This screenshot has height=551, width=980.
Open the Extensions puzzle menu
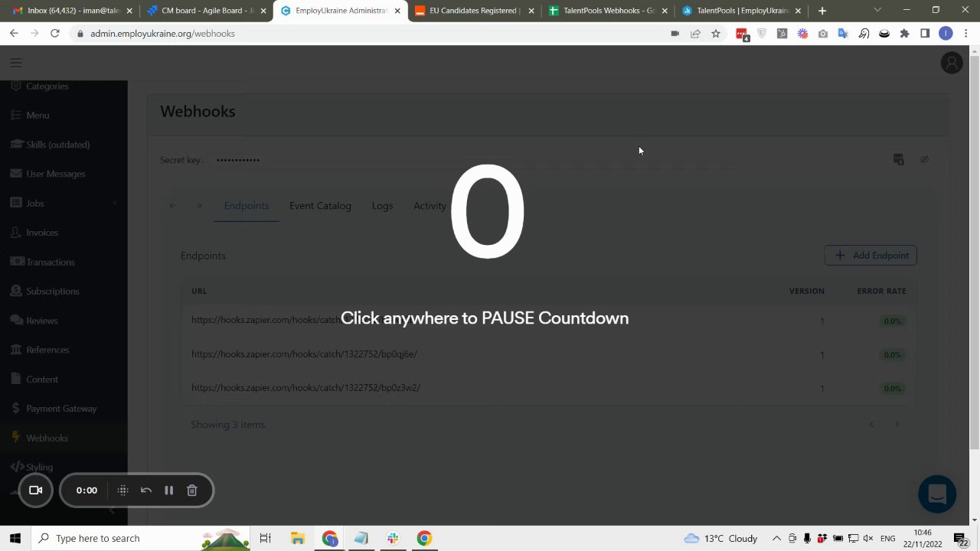coord(905,34)
